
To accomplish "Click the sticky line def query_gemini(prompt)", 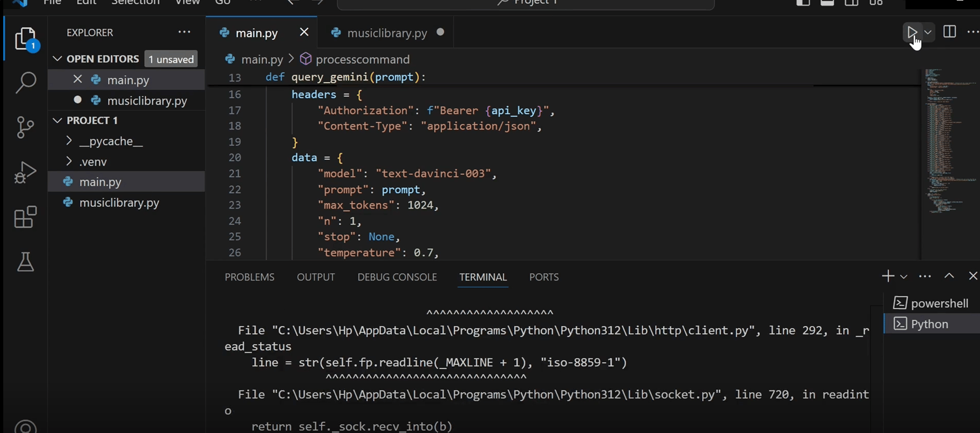I will point(345,77).
